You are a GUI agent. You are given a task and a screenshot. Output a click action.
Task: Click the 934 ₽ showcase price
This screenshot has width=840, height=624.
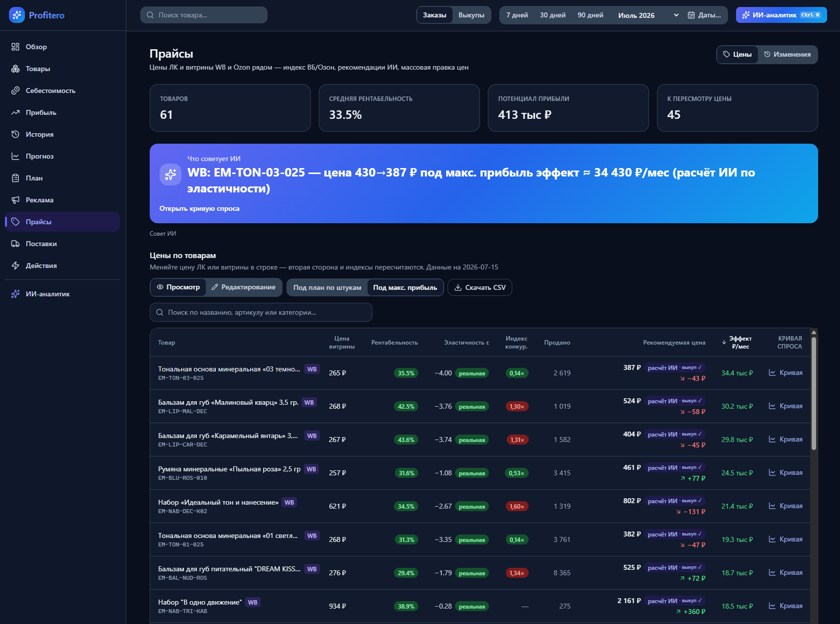pyautogui.click(x=337, y=606)
